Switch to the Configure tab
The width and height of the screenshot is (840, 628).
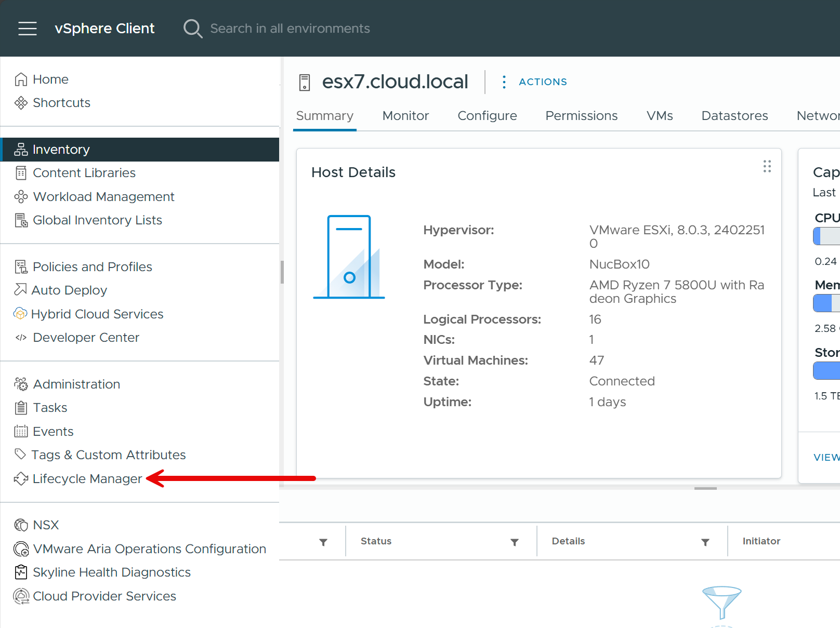pos(487,116)
